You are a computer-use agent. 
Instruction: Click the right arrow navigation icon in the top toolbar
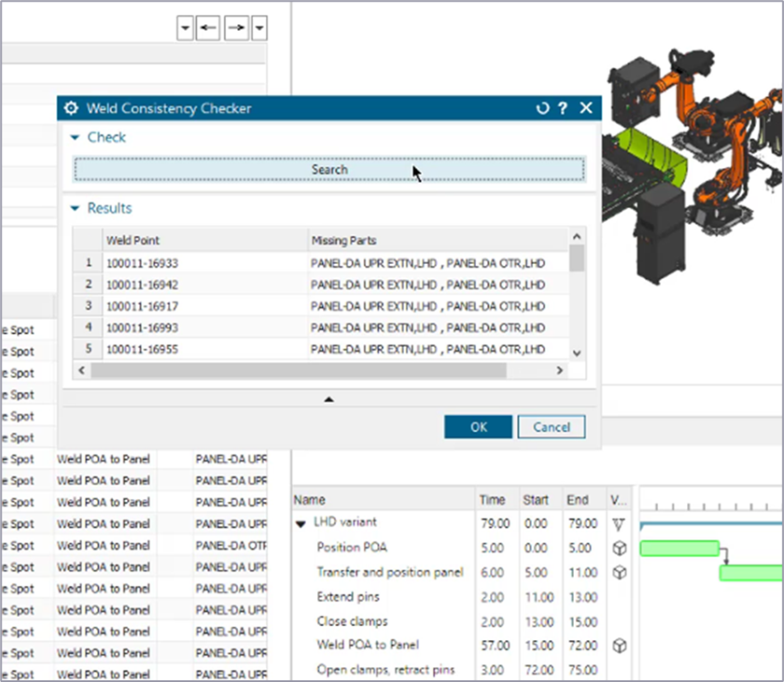coord(235,28)
